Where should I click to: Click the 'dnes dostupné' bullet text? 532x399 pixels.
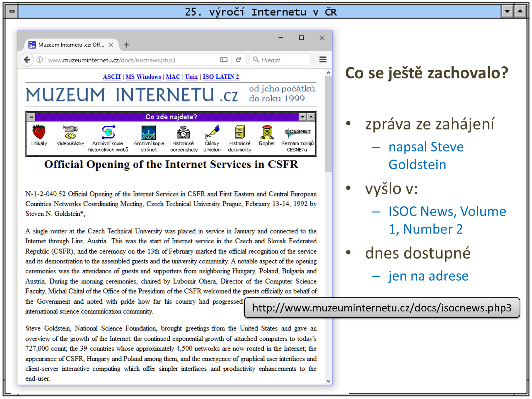pyautogui.click(x=418, y=253)
